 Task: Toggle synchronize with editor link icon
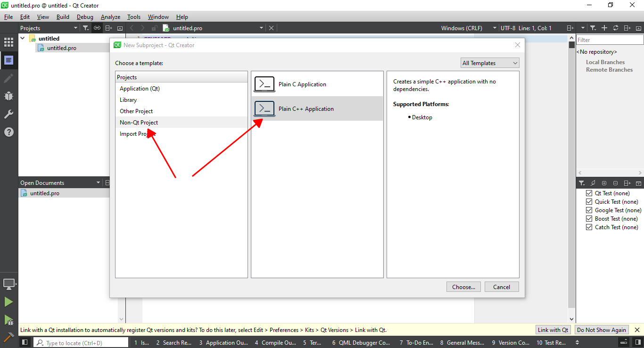(97, 28)
